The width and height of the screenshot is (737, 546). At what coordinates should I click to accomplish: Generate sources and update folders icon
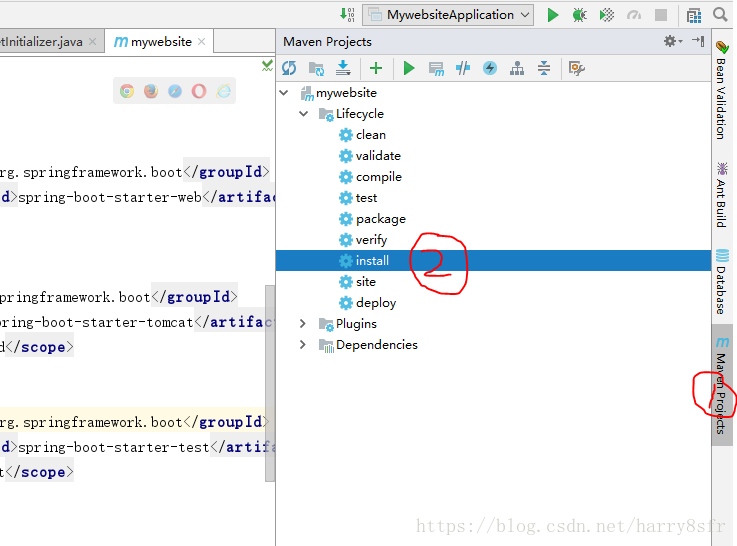[x=316, y=69]
